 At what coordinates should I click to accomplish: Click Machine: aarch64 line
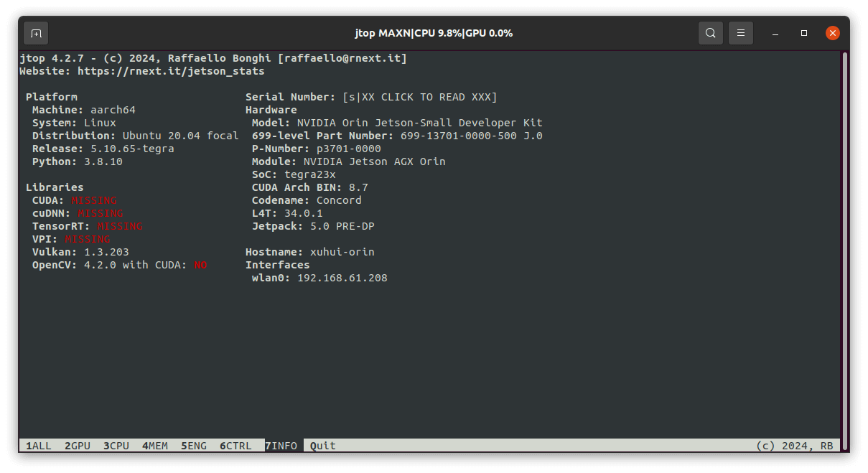tap(84, 110)
